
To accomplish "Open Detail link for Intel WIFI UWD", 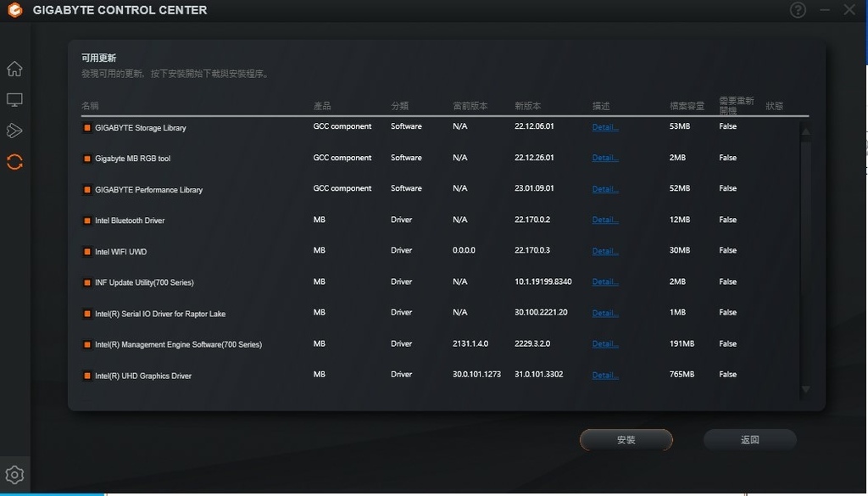I will pyautogui.click(x=605, y=251).
